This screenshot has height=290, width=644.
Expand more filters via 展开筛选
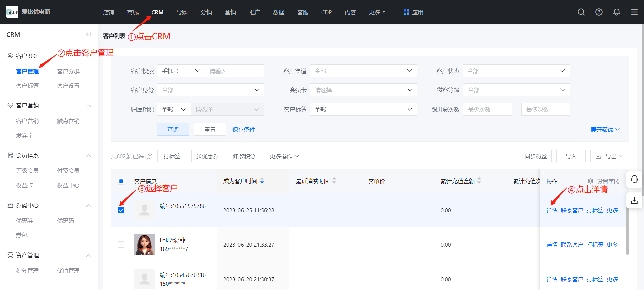[605, 130]
